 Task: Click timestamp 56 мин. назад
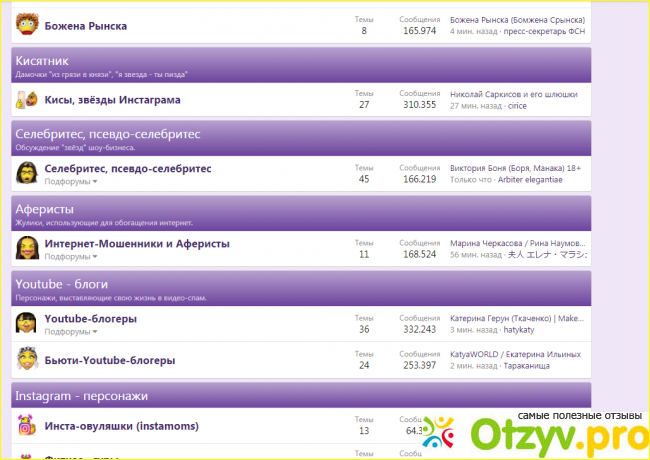[x=476, y=255]
